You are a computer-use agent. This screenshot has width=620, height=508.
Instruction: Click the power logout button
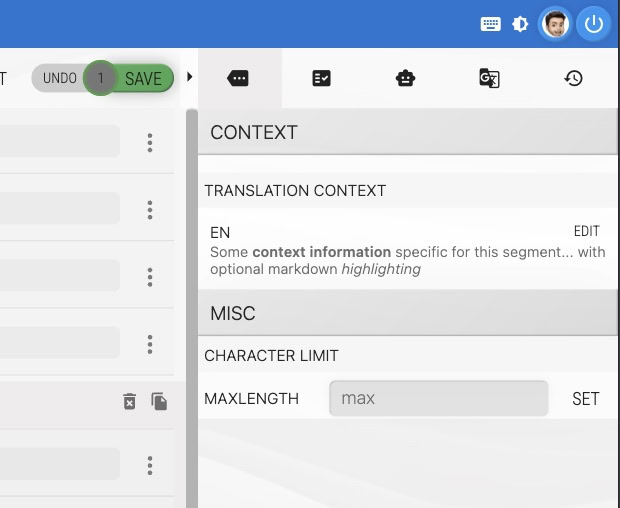pyautogui.click(x=594, y=24)
